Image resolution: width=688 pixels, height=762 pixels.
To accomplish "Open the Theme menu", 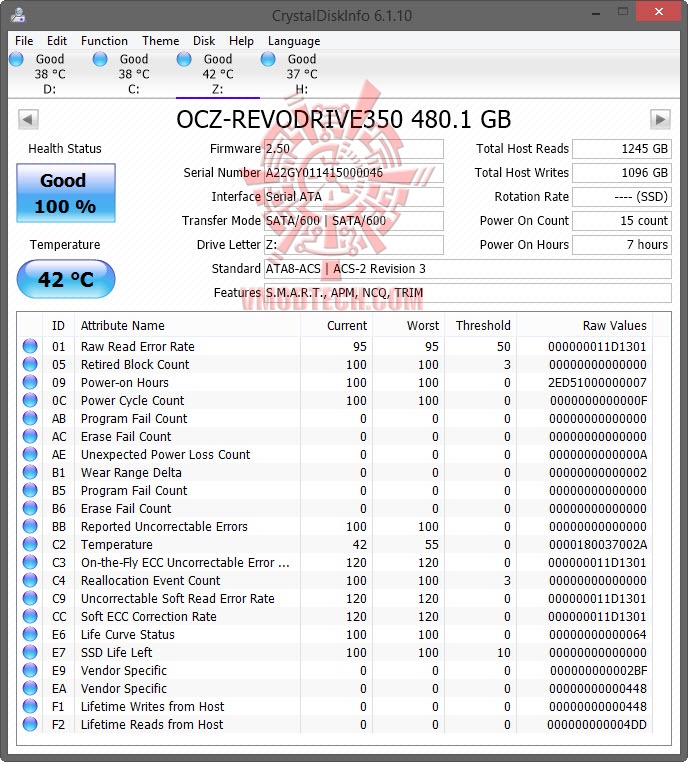I will click(161, 41).
